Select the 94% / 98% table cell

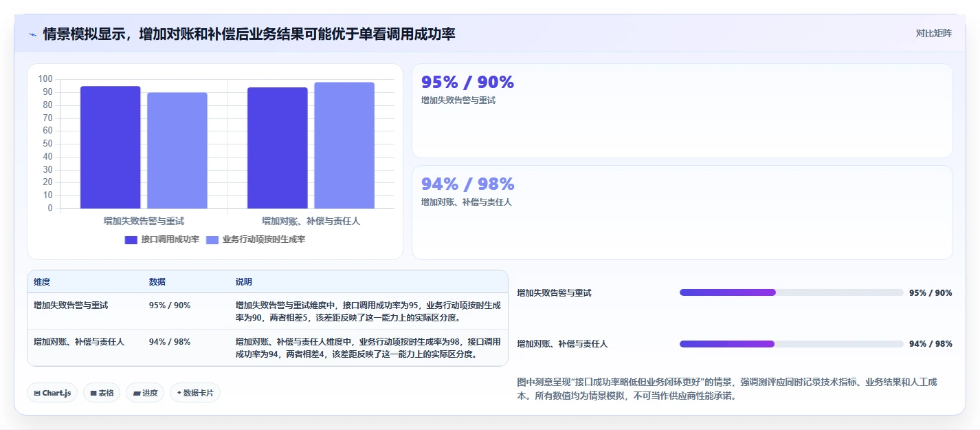pyautogui.click(x=170, y=342)
